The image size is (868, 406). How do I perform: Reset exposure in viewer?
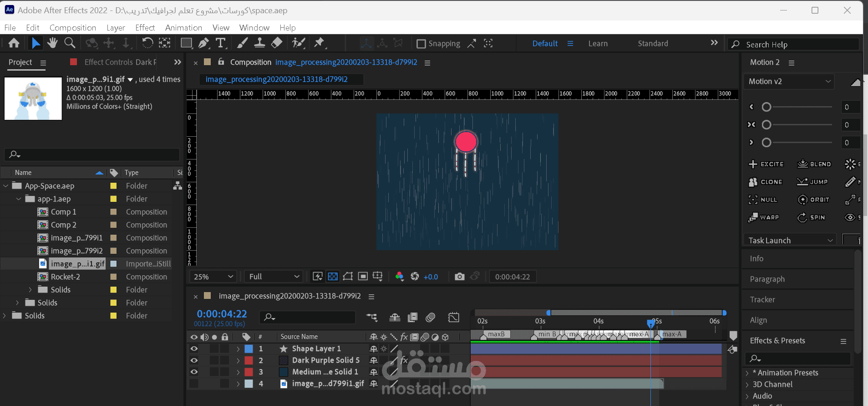[x=415, y=277]
